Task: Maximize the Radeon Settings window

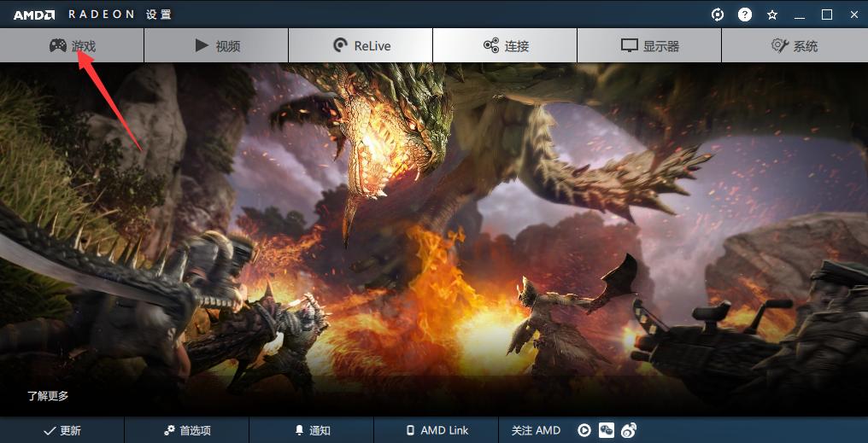Action: tap(826, 15)
